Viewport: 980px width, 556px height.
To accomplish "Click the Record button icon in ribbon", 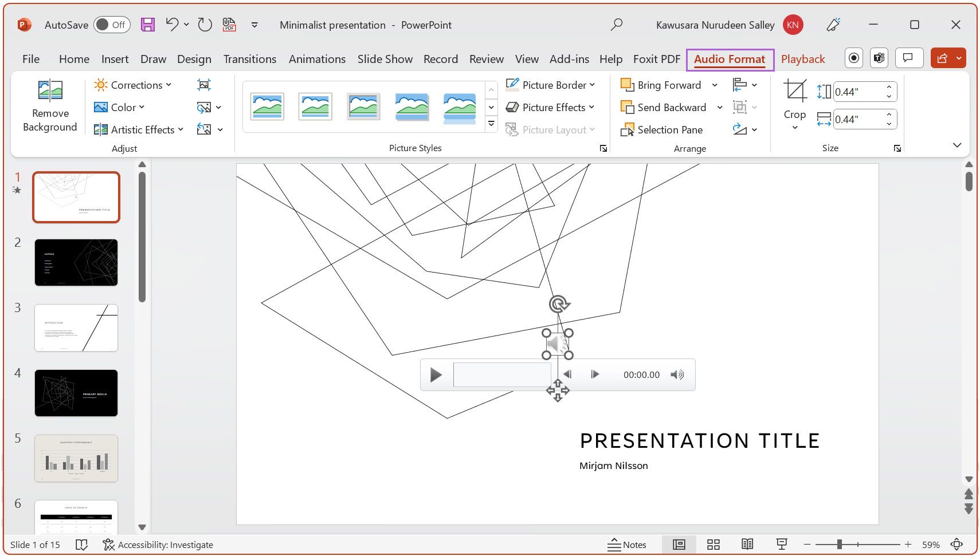I will point(854,58).
